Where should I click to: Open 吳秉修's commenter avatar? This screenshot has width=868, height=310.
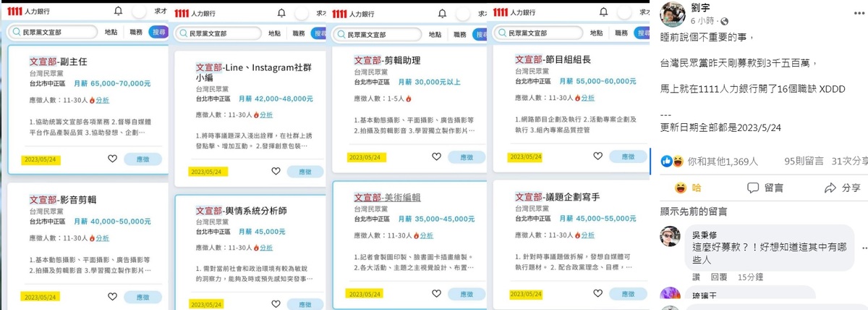click(671, 237)
